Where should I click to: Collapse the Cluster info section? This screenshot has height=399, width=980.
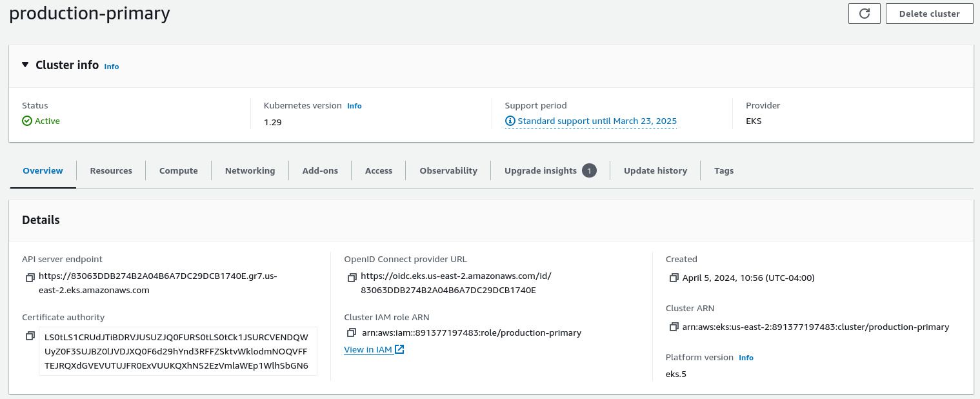click(x=25, y=65)
